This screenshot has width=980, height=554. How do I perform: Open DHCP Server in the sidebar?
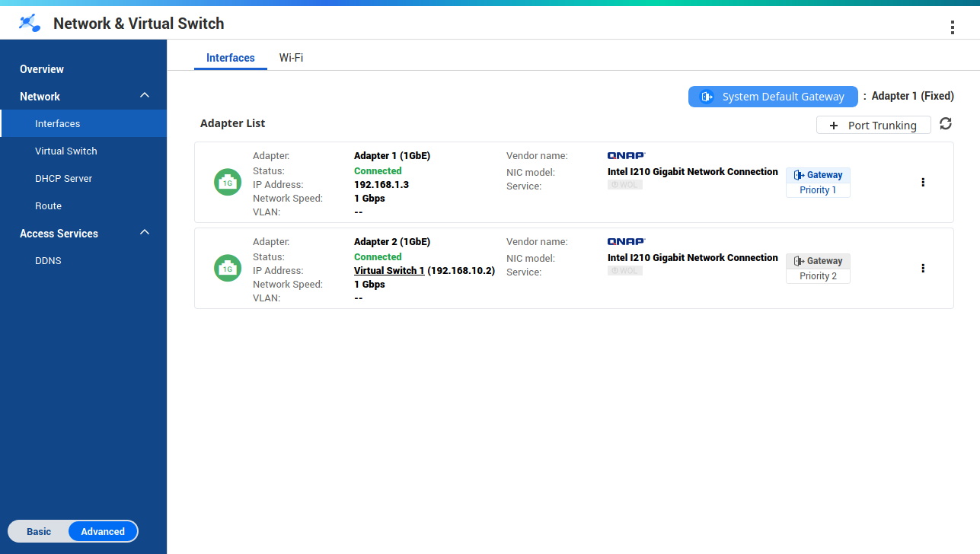point(63,178)
